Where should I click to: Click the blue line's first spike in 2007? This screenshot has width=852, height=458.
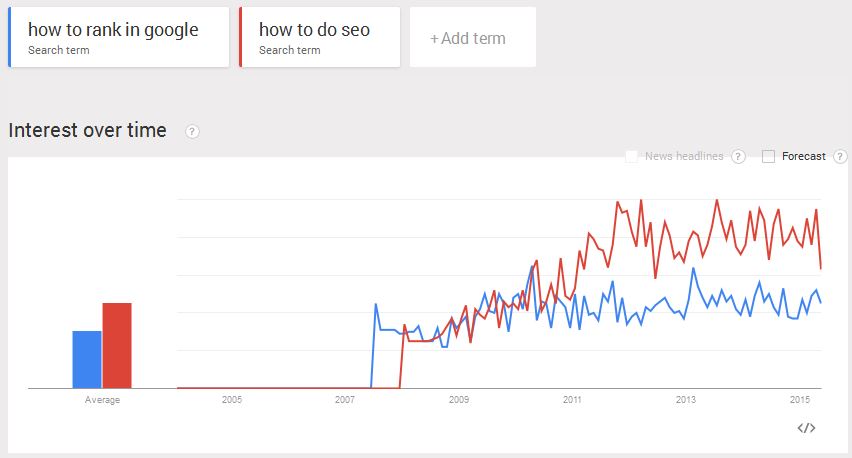(375, 304)
